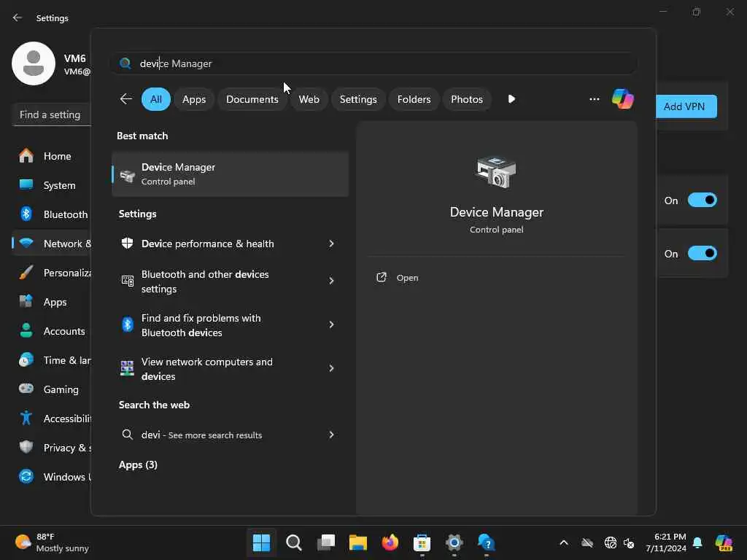Open Gaming in Settings sidebar

(52, 389)
